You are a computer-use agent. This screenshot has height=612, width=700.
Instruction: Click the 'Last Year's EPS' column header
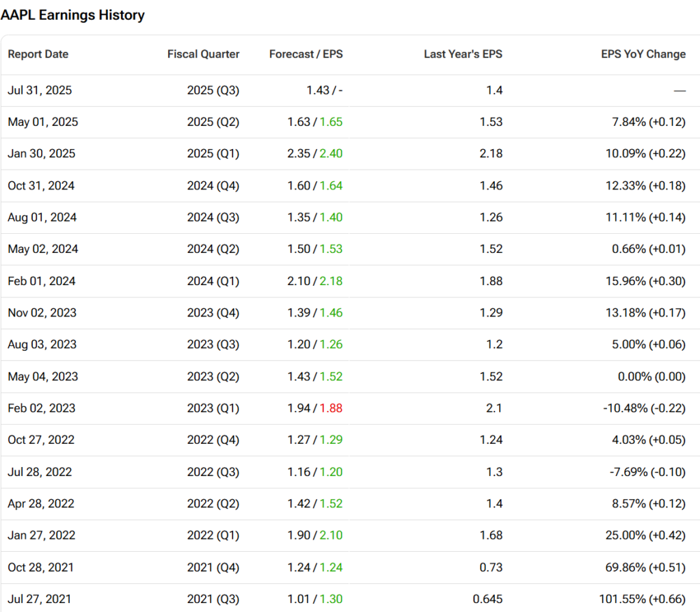(463, 54)
